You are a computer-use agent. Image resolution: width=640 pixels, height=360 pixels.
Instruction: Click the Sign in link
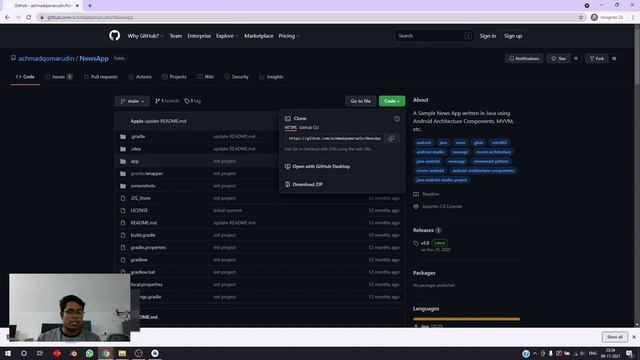(x=488, y=36)
